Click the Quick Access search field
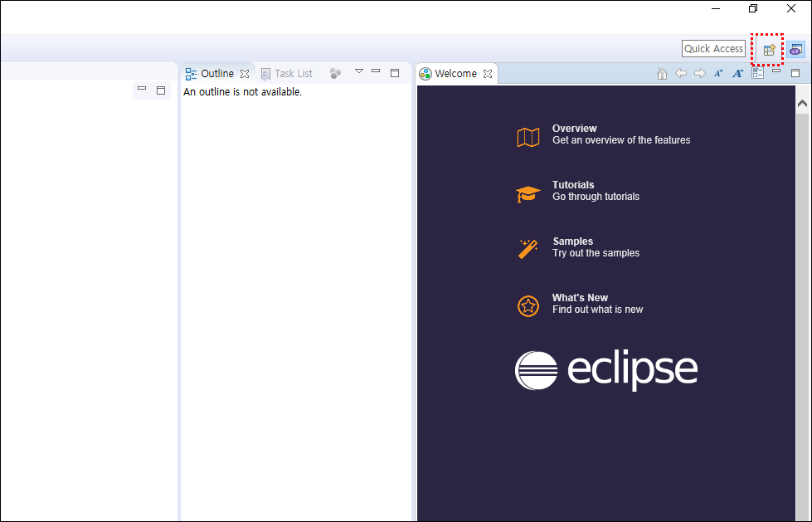Viewport: 812px width, 522px height. (x=713, y=49)
